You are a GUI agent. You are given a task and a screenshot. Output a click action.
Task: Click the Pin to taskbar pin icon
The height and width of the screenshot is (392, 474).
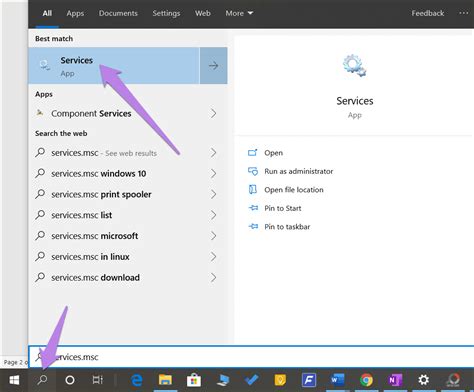(253, 227)
